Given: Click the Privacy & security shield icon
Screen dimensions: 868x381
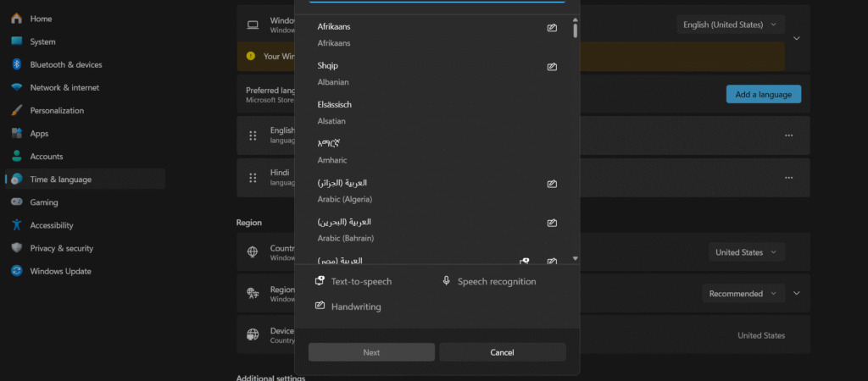Looking at the screenshot, I should point(17,248).
